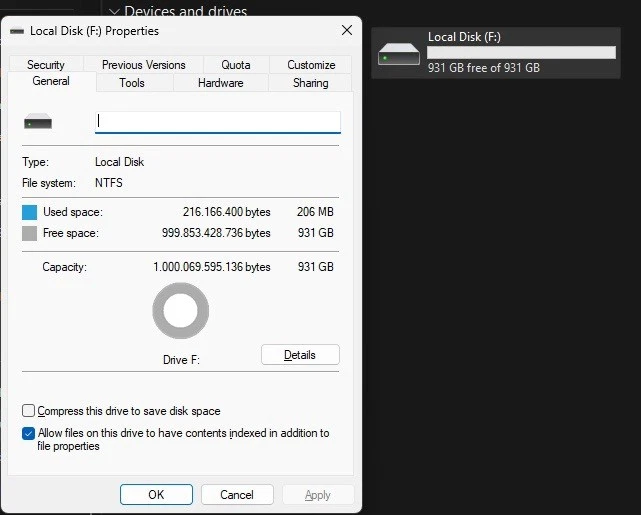Select the General tab

51,81
